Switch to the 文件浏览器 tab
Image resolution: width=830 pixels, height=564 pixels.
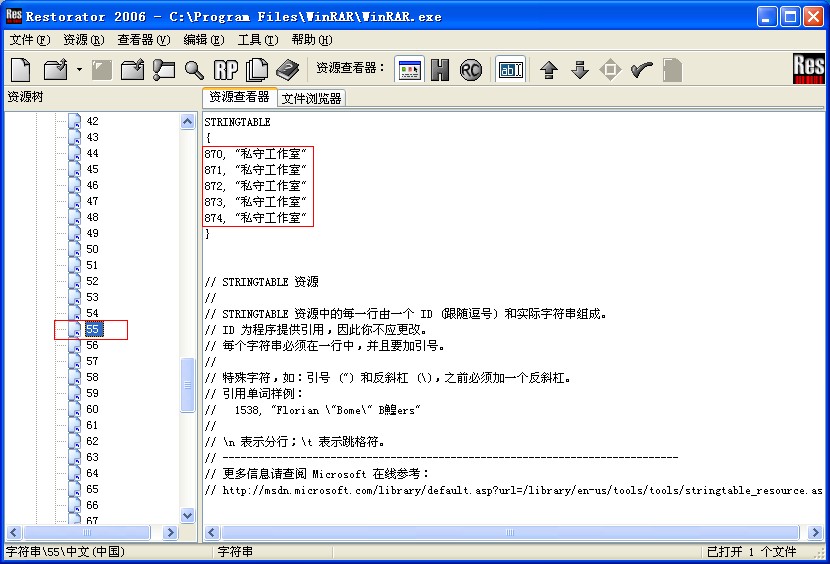[311, 98]
